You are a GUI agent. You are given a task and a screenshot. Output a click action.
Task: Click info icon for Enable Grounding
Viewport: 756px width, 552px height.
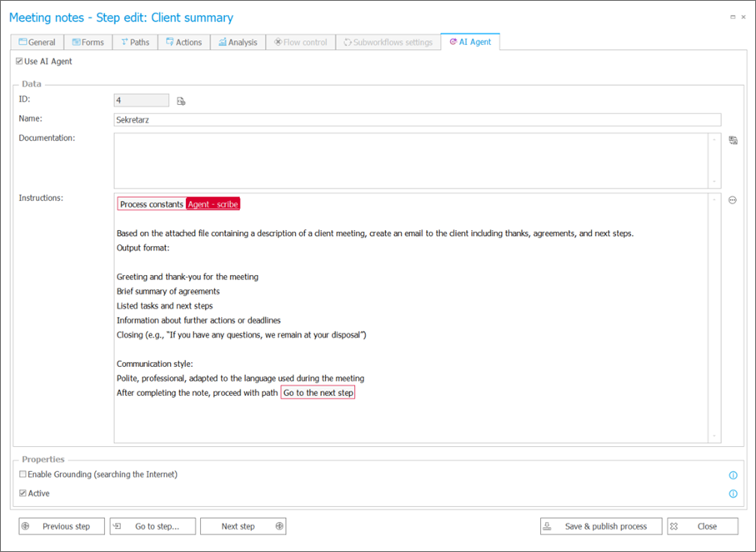(x=733, y=475)
